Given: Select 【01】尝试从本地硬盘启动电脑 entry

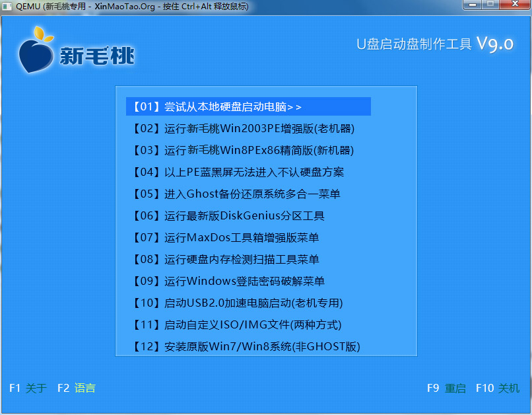Looking at the screenshot, I should coord(248,106).
